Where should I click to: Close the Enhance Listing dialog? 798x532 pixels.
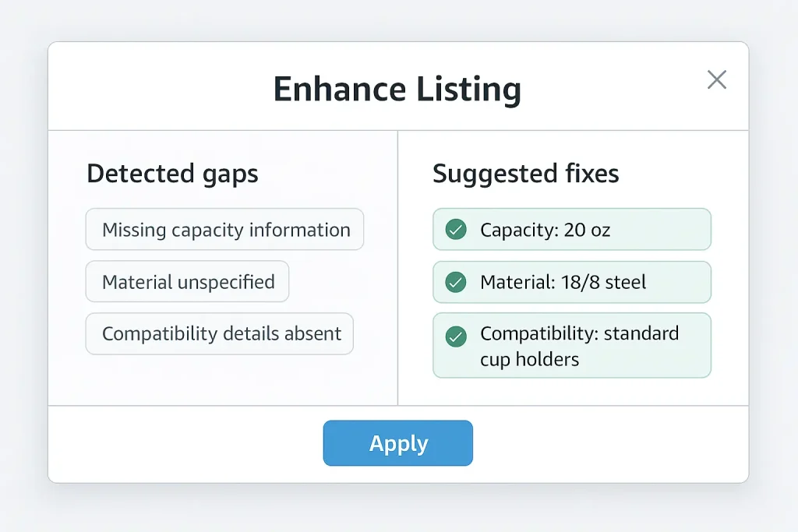[716, 79]
